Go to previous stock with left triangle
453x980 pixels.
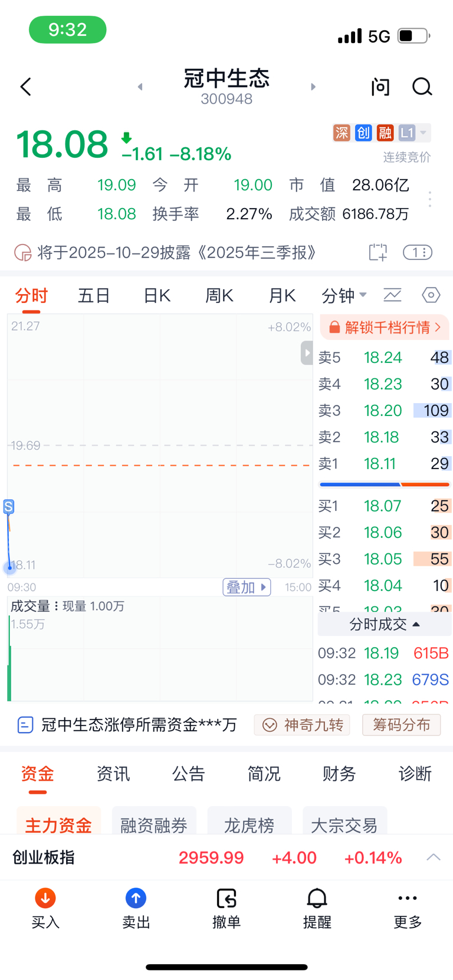(140, 87)
